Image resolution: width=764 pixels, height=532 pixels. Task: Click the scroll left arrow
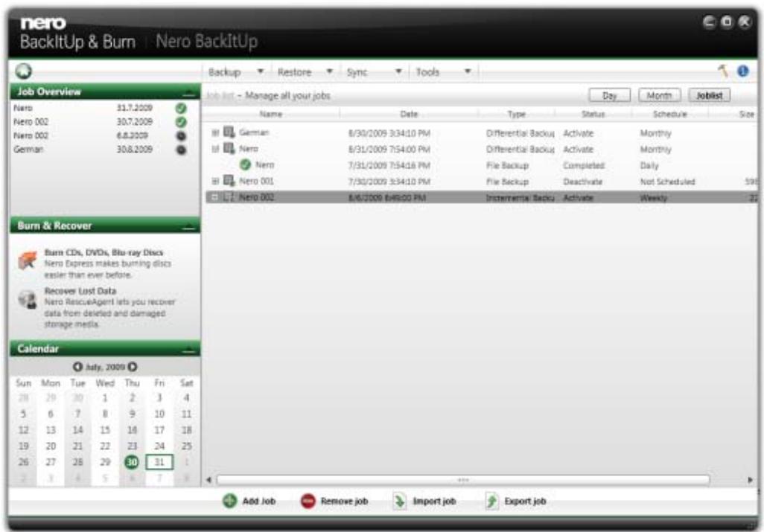point(208,480)
